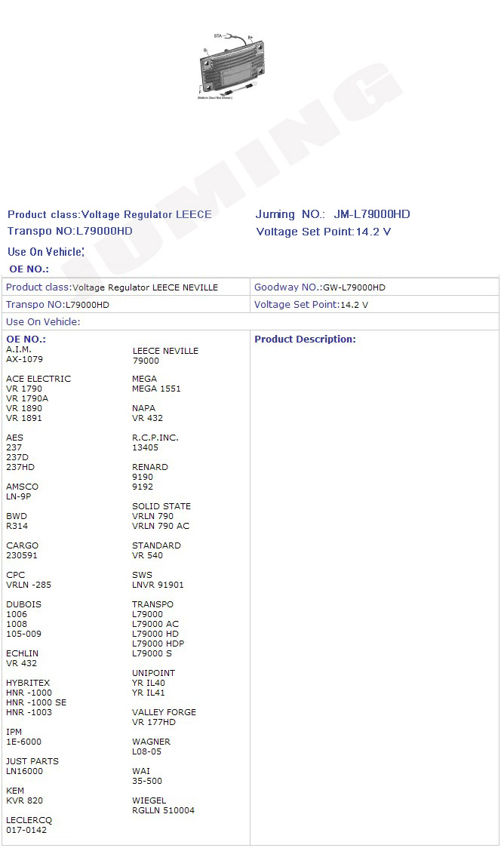Click part number '237HD' under AES
Screen dimensions: 504x848
[x=20, y=467]
